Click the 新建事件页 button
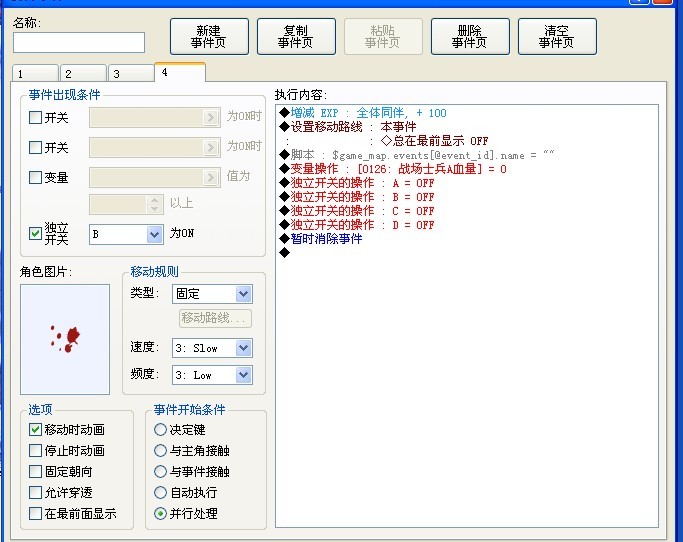The image size is (683, 542). (209, 37)
